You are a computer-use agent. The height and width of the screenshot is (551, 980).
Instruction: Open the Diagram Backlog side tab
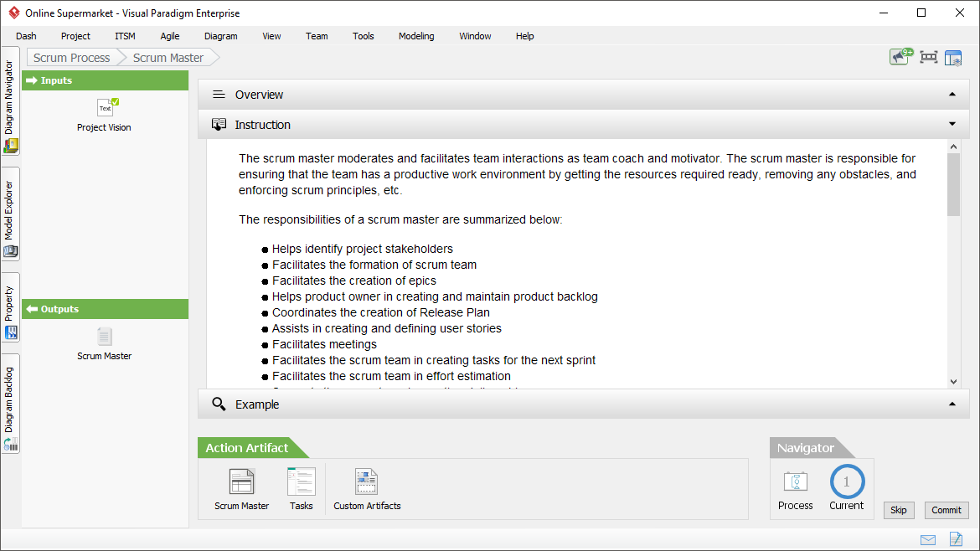(10, 404)
